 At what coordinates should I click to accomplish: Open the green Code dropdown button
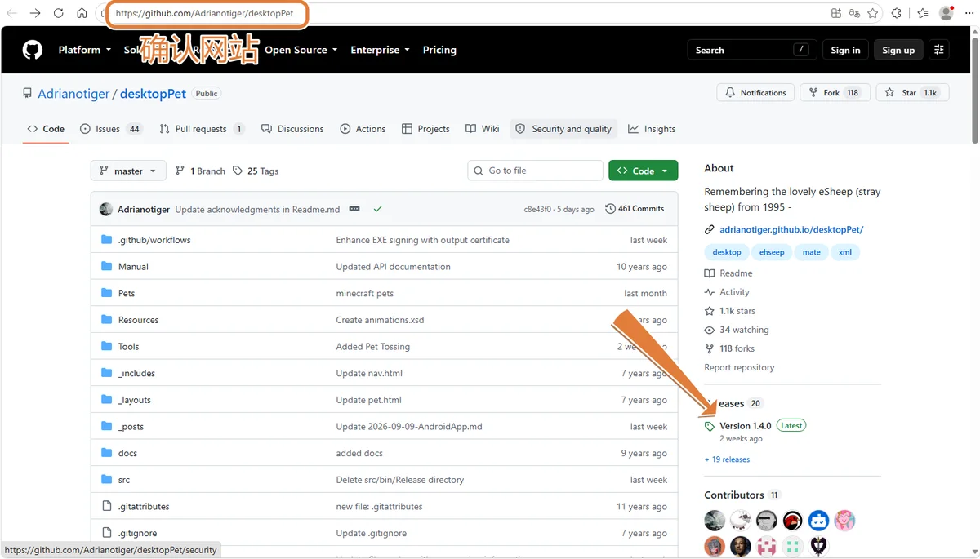click(x=643, y=171)
